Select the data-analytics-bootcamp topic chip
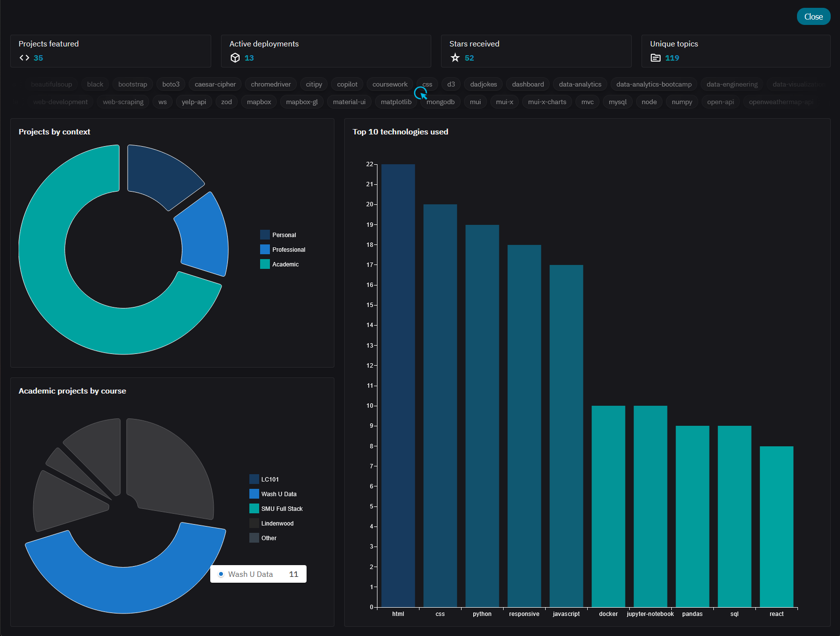This screenshot has height=636, width=840. click(x=654, y=84)
